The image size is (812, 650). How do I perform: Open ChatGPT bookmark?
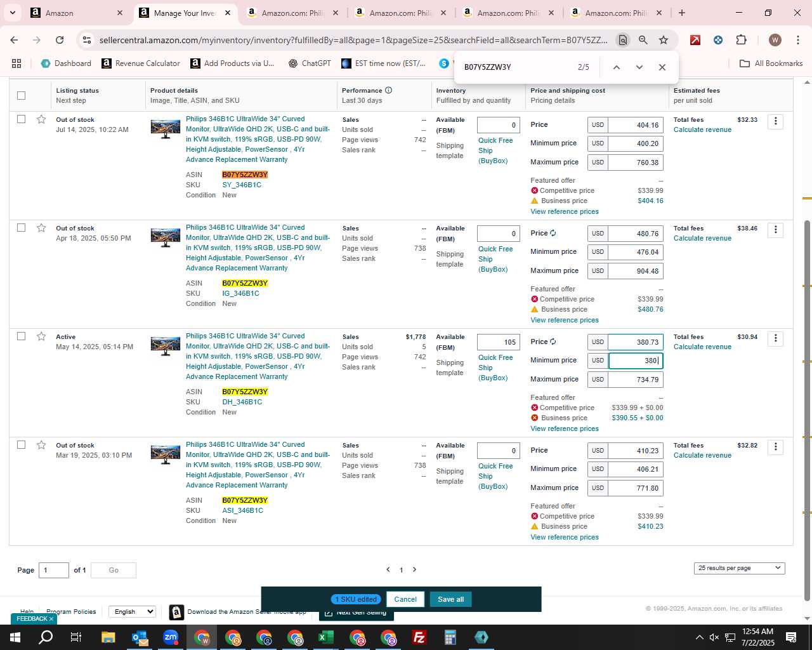(310, 63)
